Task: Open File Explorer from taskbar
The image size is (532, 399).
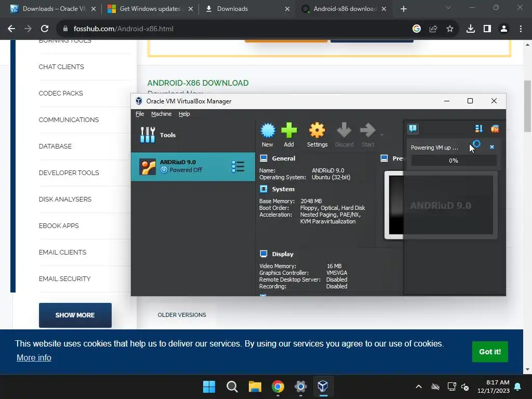Action: tap(255, 387)
